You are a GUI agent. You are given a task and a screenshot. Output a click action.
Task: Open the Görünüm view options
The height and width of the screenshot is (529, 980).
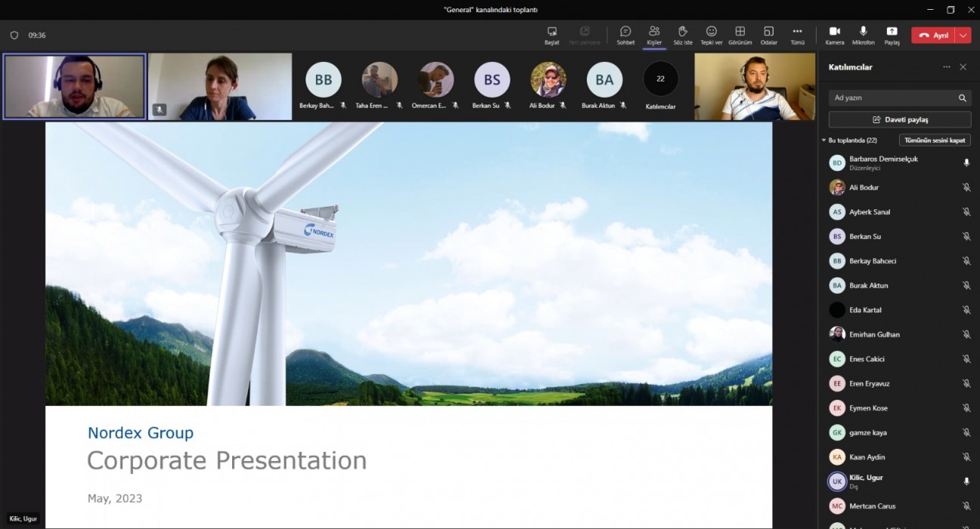[x=740, y=32]
